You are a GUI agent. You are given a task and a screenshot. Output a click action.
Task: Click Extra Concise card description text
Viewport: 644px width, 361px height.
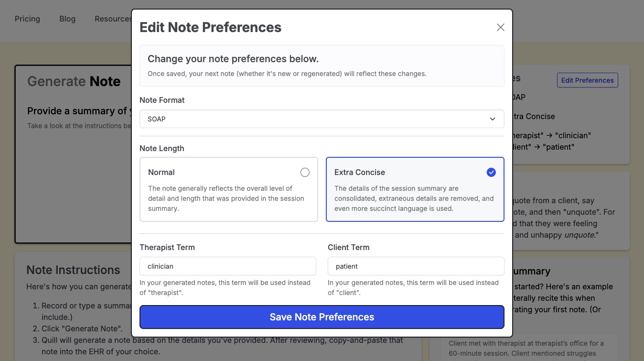[414, 198]
